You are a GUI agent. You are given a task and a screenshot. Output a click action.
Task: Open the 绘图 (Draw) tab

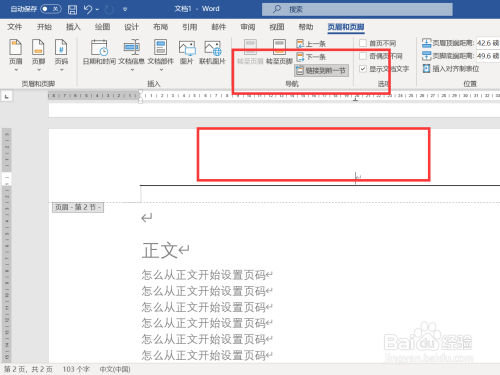(102, 27)
